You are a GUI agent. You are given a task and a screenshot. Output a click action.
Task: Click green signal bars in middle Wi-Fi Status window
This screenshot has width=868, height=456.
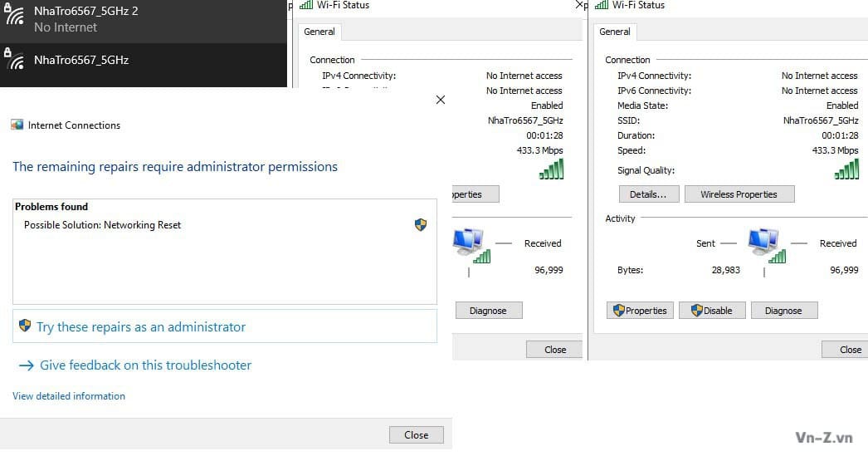point(551,169)
